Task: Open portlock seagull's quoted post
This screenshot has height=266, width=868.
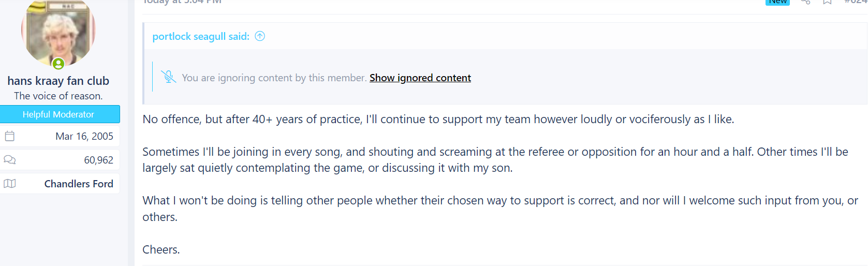Action: (201, 36)
